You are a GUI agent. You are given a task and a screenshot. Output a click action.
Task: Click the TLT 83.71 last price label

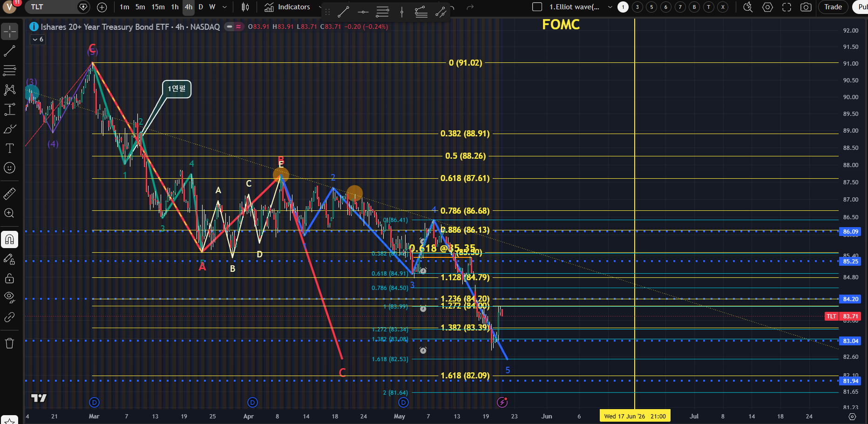[843, 316]
